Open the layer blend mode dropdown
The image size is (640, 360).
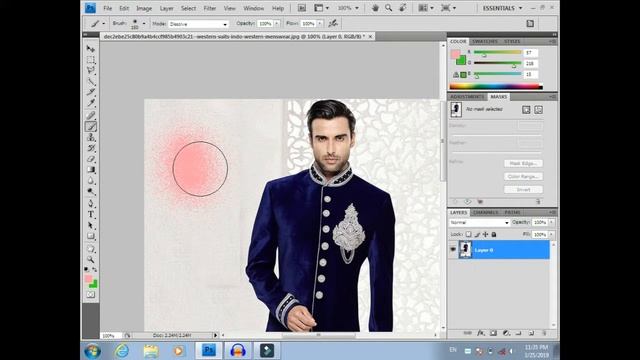479,222
